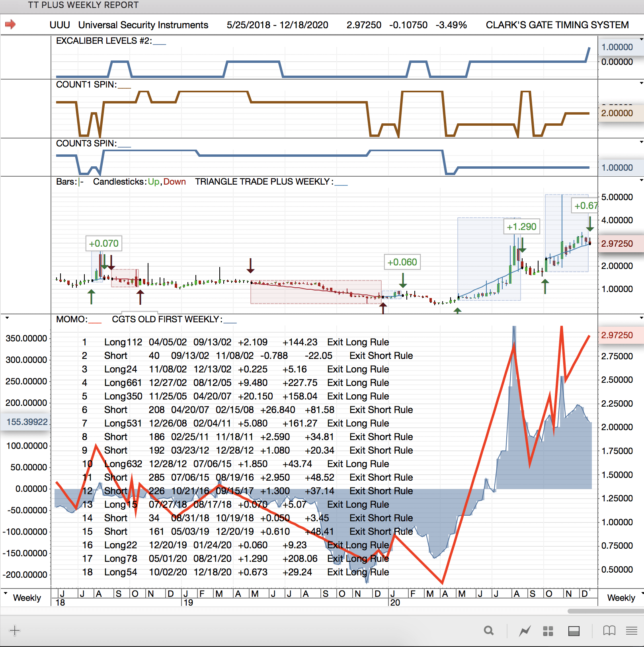Open the book icon in bottom toolbar

[609, 631]
